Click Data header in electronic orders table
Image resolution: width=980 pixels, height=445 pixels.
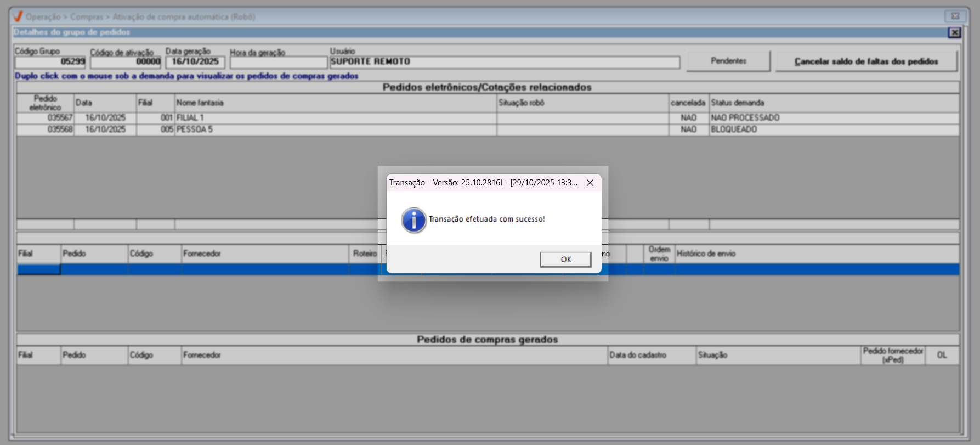point(105,103)
